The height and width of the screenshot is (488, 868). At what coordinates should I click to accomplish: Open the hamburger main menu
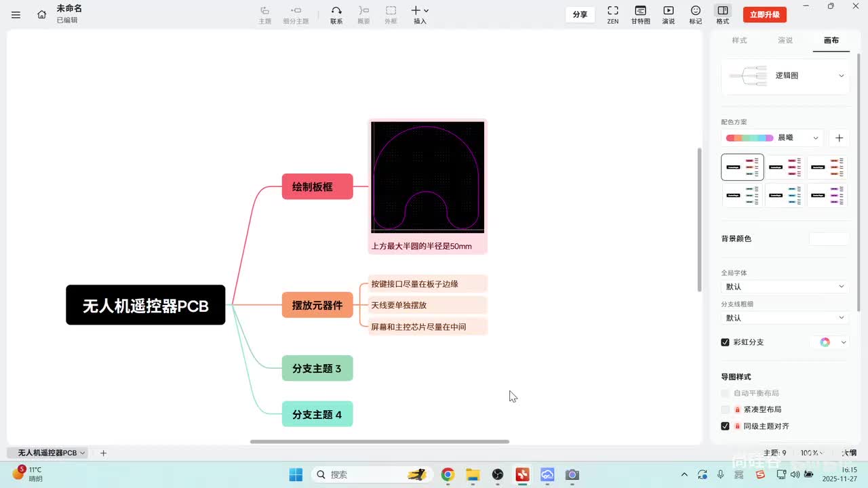(16, 14)
